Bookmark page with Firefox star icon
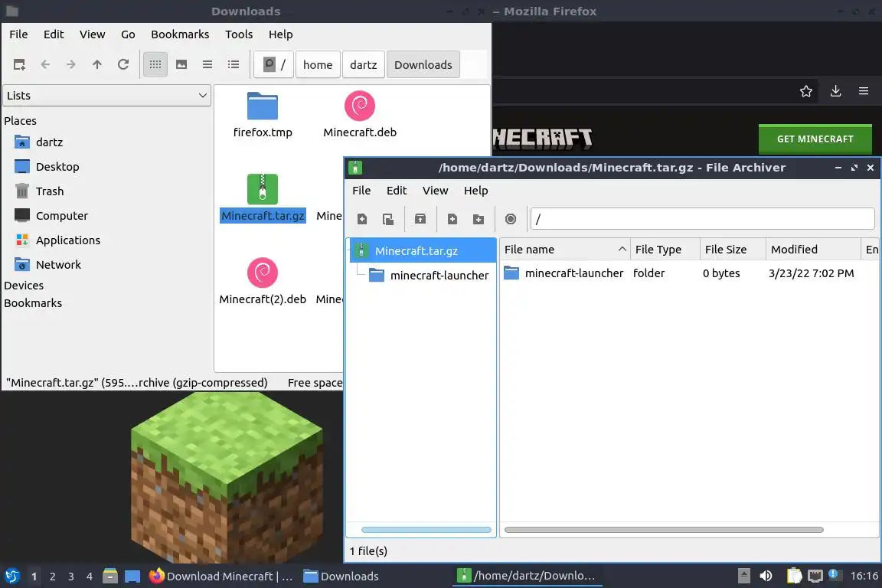This screenshot has width=882, height=588. (x=806, y=91)
